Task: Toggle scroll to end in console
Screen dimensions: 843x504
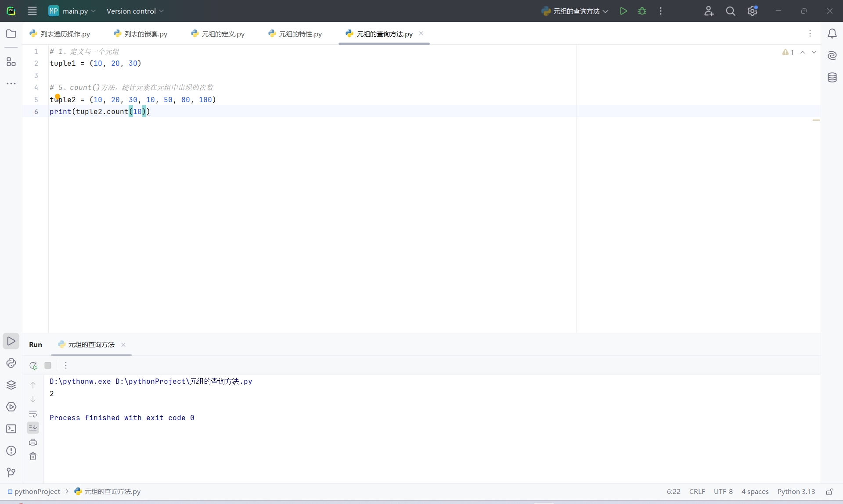Action: click(33, 428)
